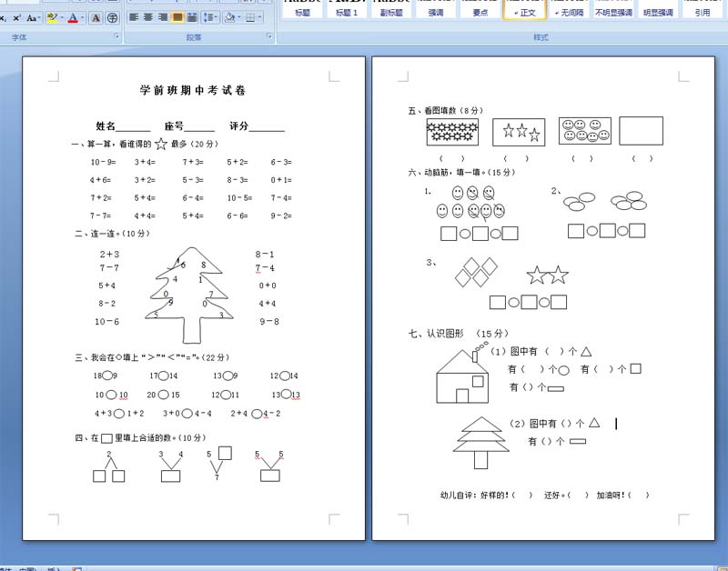Image resolution: width=728 pixels, height=571 pixels.
Task: Click the Christmas tree drawing
Action: tap(189, 295)
